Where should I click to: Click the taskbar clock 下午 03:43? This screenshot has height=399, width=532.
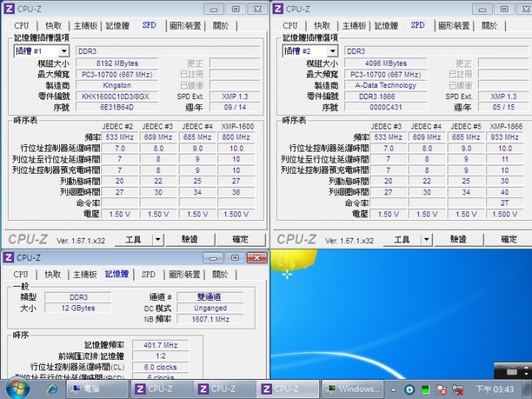[494, 389]
